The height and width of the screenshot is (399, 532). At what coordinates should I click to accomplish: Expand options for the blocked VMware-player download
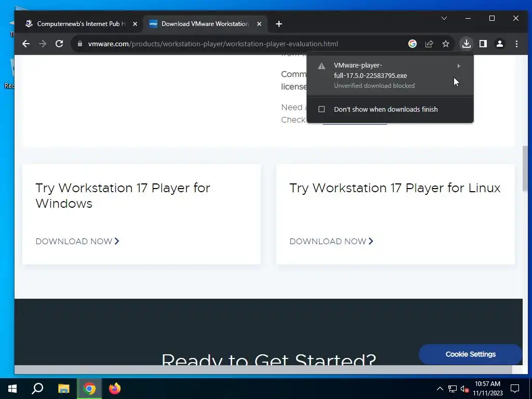pyautogui.click(x=458, y=66)
